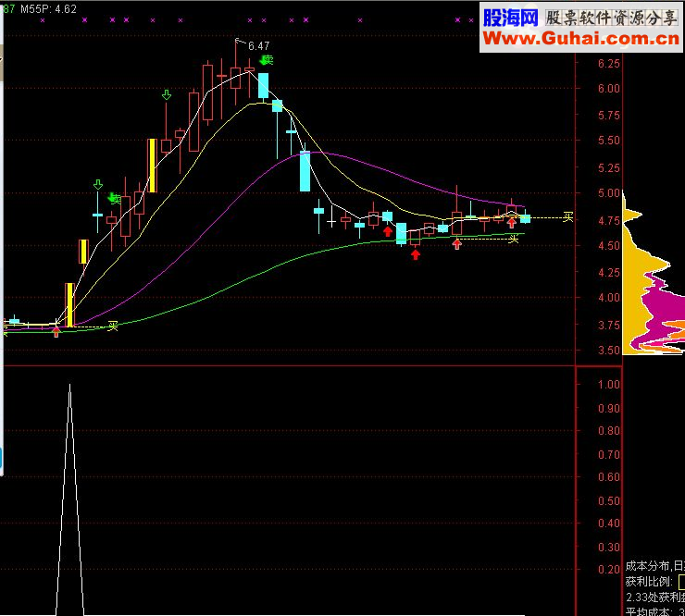Click the tip of the white indicator spike at 1.00
This screenshot has height=616, width=685.
[70, 385]
